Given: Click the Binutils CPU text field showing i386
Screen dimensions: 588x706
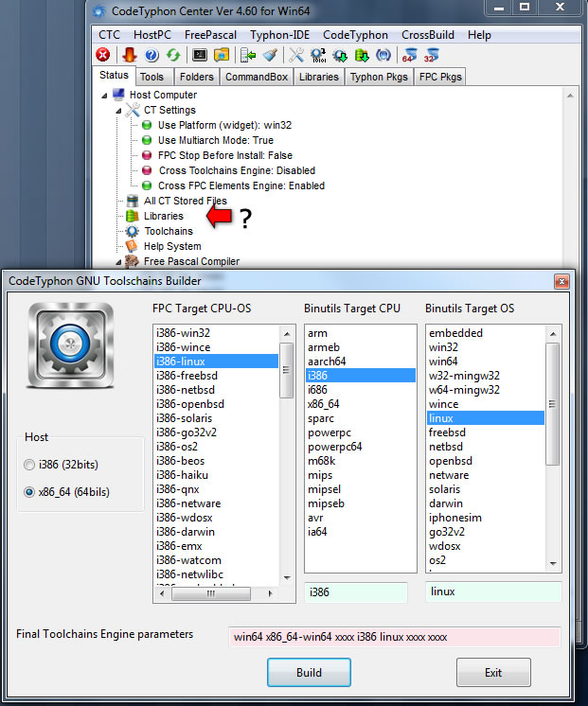Looking at the screenshot, I should pyautogui.click(x=356, y=592).
